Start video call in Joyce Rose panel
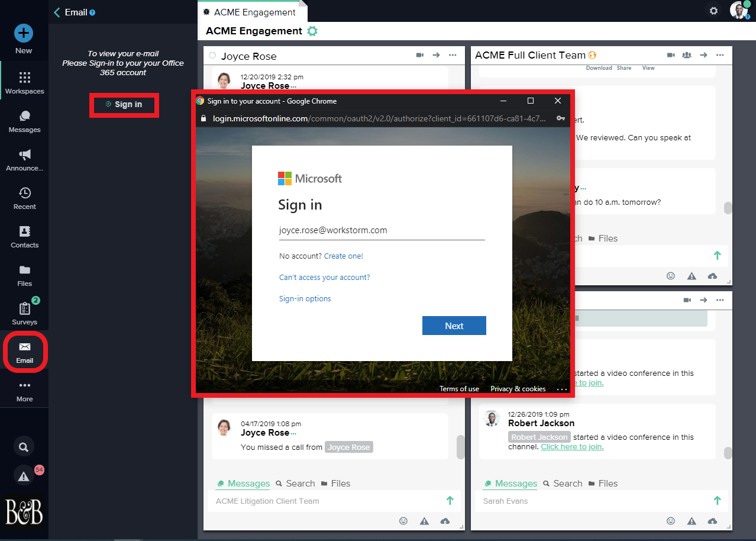Screen dimensions: 756x541 [419, 55]
